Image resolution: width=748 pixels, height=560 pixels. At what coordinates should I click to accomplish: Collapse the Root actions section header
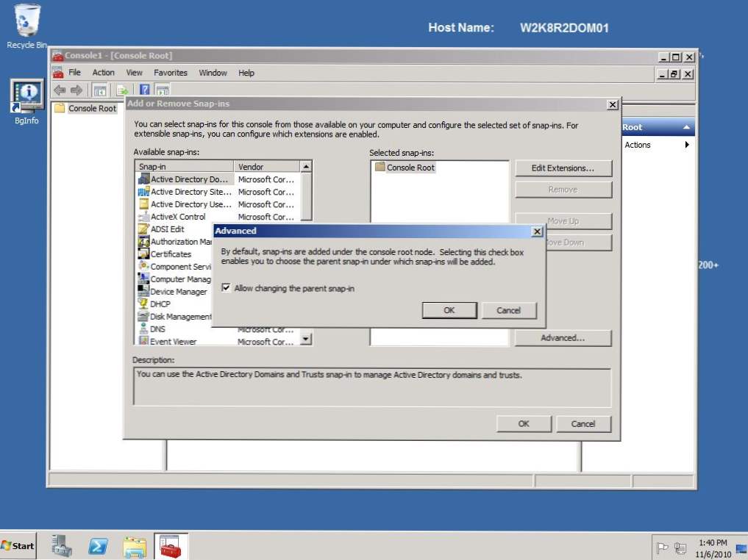point(686,127)
